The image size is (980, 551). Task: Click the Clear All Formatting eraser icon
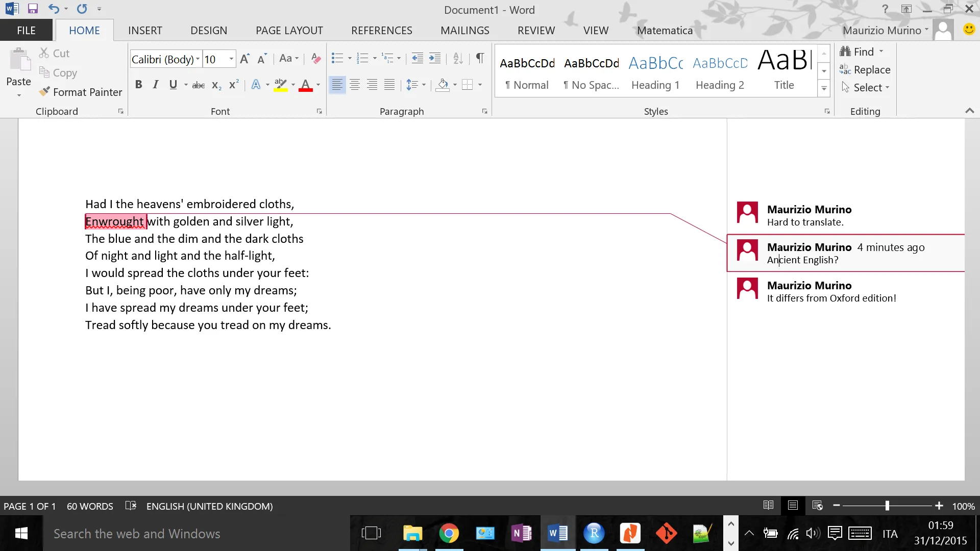point(316,59)
